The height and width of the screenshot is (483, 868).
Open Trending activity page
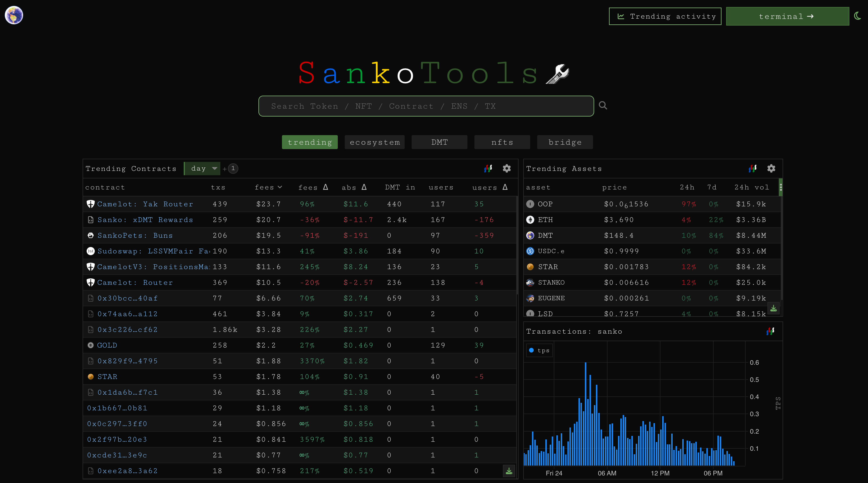[665, 16]
